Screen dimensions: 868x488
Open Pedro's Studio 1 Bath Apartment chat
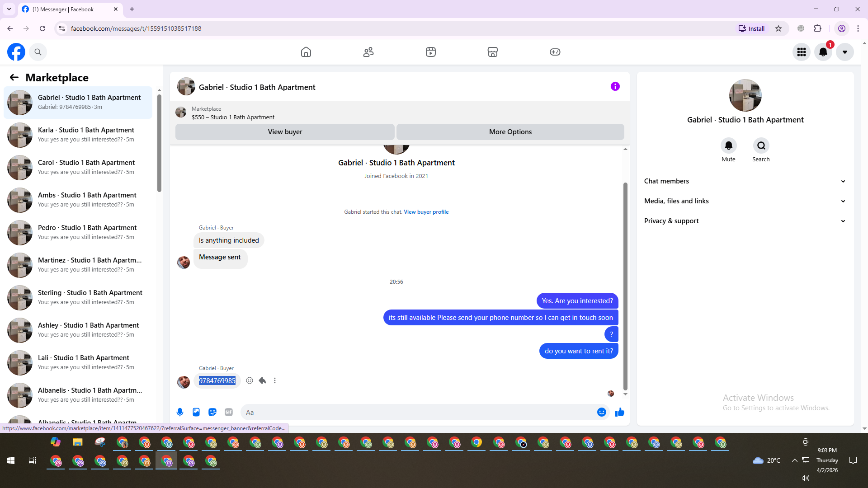coord(78,233)
